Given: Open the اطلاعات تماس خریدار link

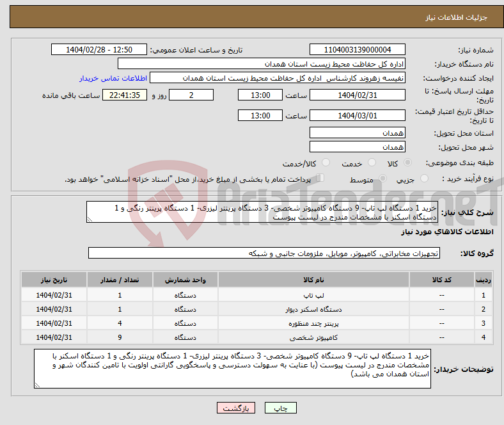Looking at the screenshot, I should (113, 78).
